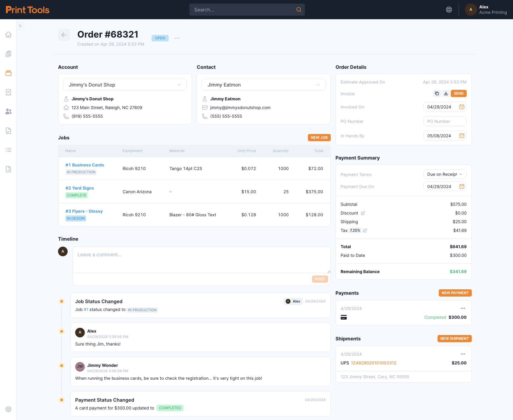The width and height of the screenshot is (513, 420).
Task: Click the globe icon in the top bar
Action: (x=449, y=9)
